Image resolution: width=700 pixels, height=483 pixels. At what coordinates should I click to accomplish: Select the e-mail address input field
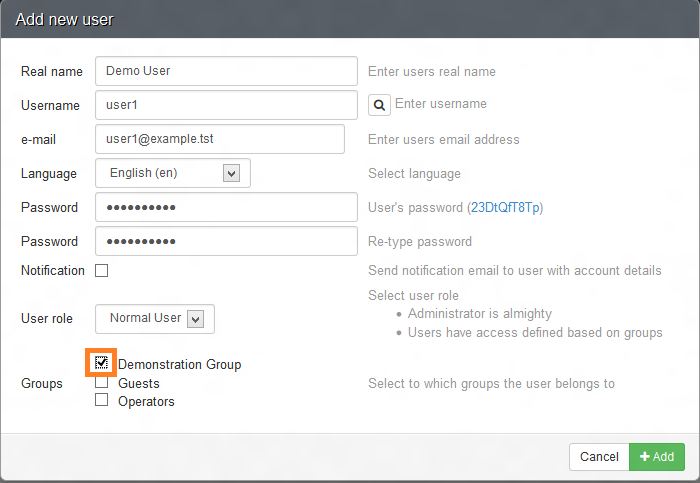point(219,139)
